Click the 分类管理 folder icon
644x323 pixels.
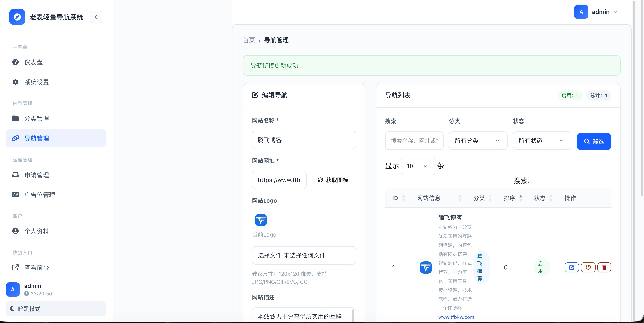pyautogui.click(x=15, y=118)
